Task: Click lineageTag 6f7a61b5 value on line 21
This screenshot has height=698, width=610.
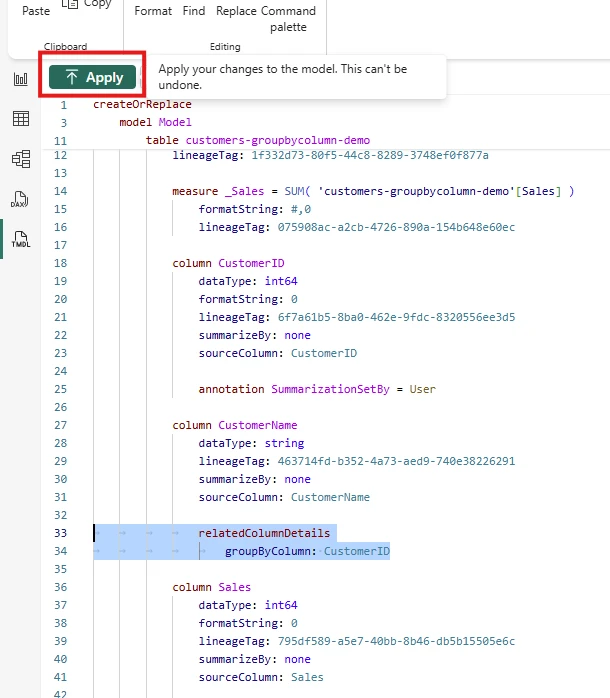Action: (x=396, y=317)
